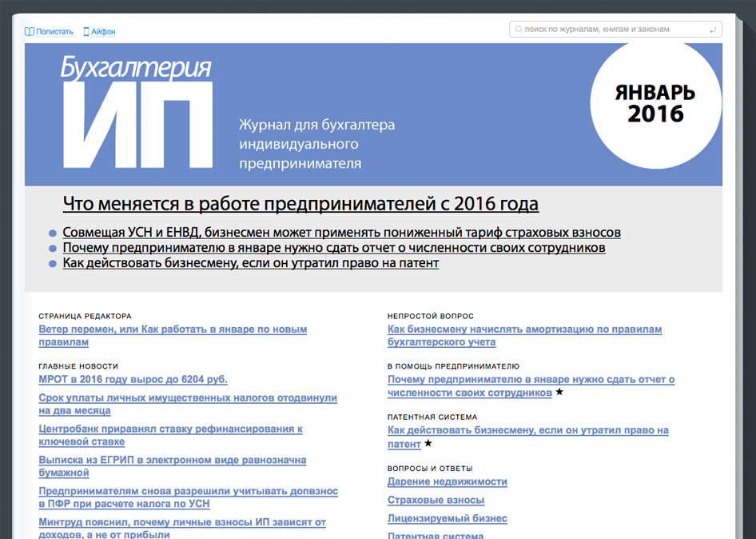Viewport: 756px width, 539px height.
Task: Click the ВОПРОСЫ И ОТВЕТЫ section heading
Action: tap(430, 468)
